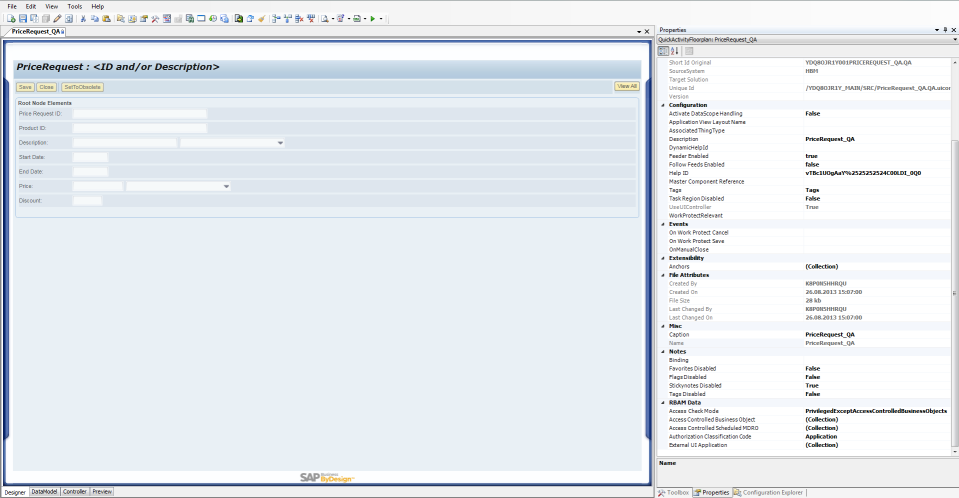Click the first pane layout toolbar icon
959x498 pixels.
coord(276,18)
